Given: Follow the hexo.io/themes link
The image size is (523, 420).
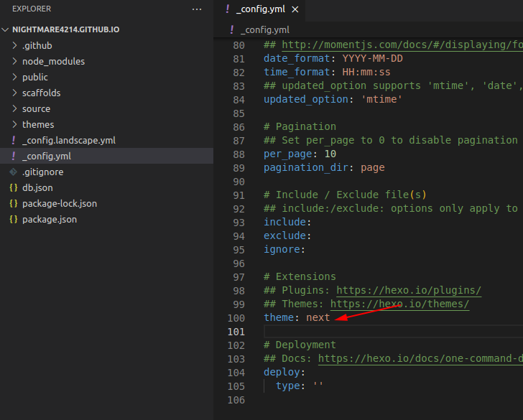Looking at the screenshot, I should 399,304.
